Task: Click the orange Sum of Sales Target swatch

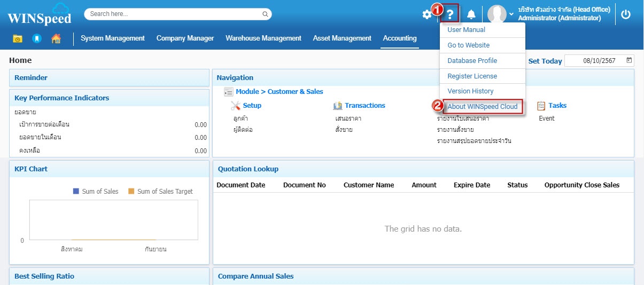Action: pos(131,191)
